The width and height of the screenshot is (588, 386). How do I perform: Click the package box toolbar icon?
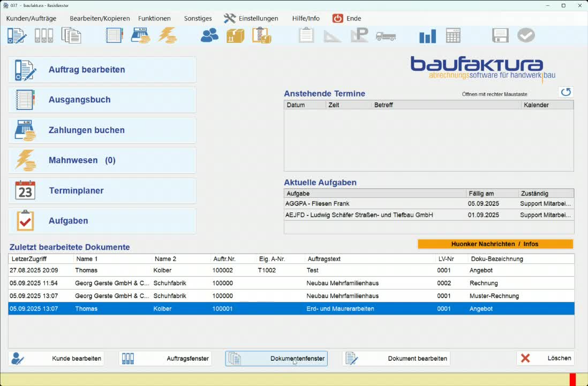[x=236, y=36]
